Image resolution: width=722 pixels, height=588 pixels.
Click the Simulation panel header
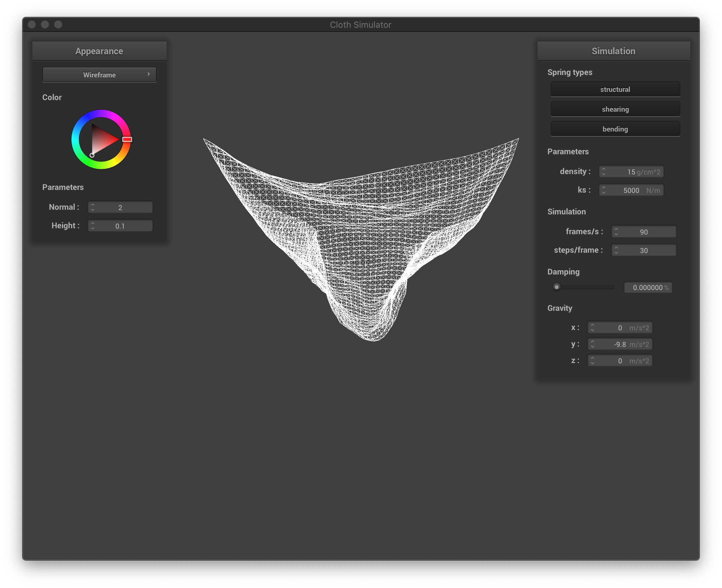click(x=613, y=51)
